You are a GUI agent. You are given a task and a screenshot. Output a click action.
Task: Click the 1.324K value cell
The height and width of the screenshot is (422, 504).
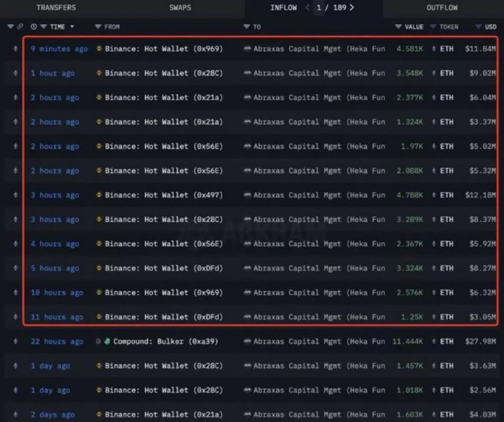coord(409,122)
